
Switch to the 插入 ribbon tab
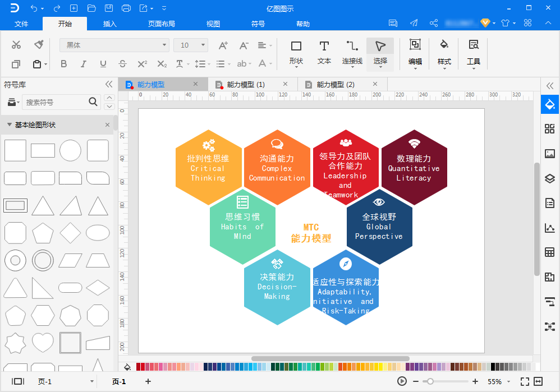coord(110,24)
